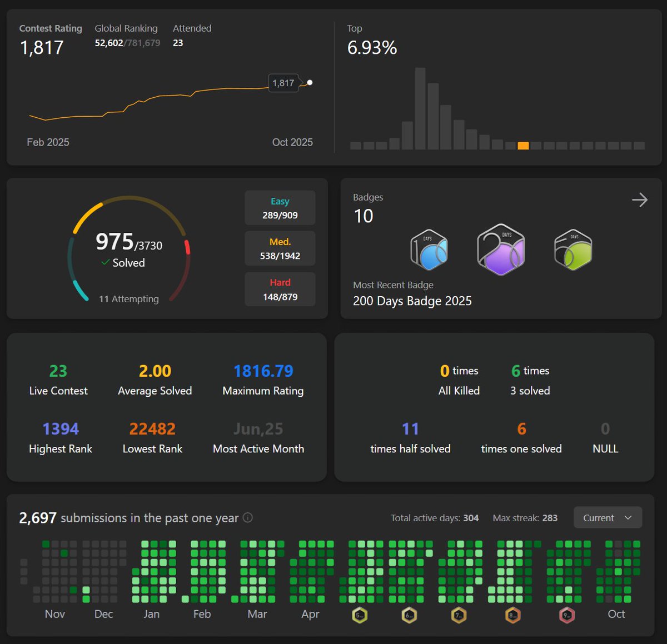Click the July monthly badge below the heatmap
The height and width of the screenshot is (644, 667).
(x=460, y=615)
